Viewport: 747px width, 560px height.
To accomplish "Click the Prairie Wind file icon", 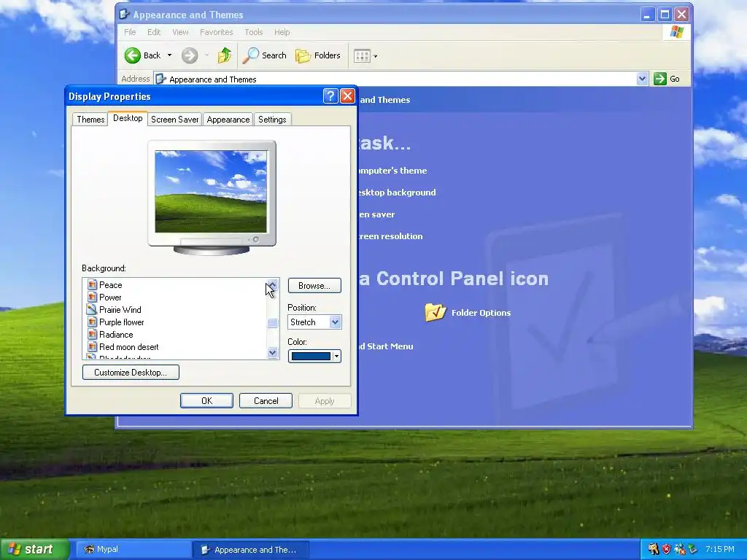I will point(92,309).
